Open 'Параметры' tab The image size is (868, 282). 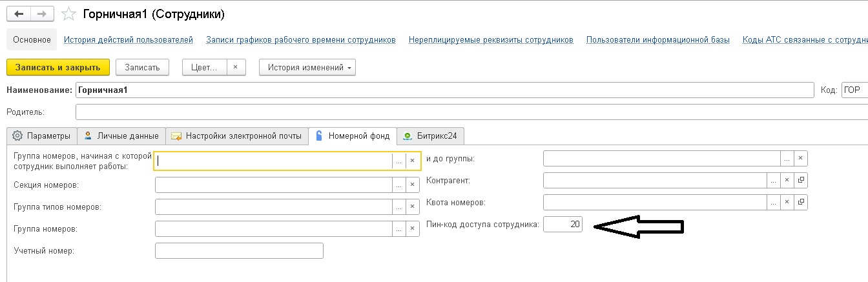[x=41, y=136]
